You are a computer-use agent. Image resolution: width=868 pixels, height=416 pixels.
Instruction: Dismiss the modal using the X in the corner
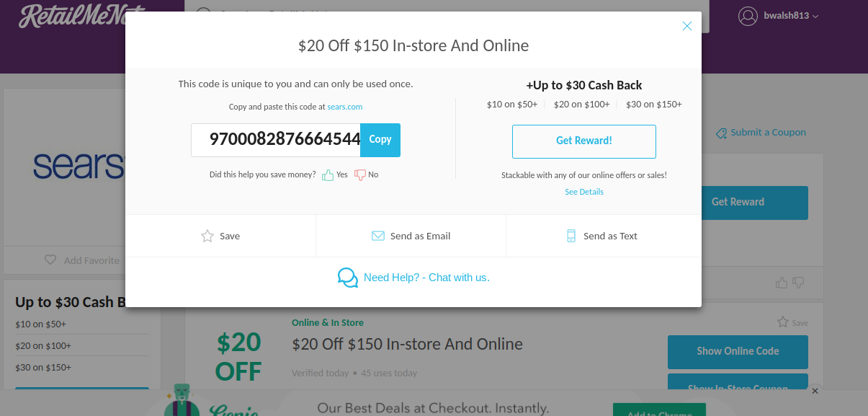click(686, 25)
